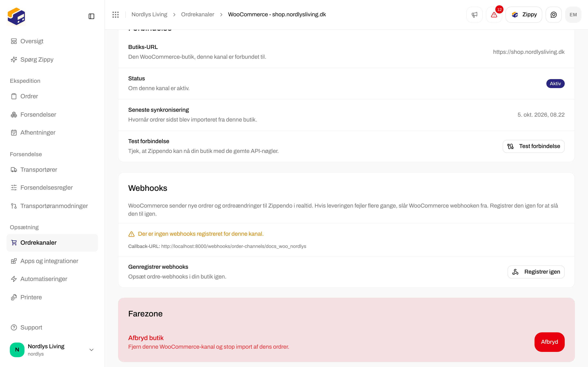Image resolution: width=588 pixels, height=367 pixels.
Task: Open the apps grid icon
Action: click(x=116, y=14)
